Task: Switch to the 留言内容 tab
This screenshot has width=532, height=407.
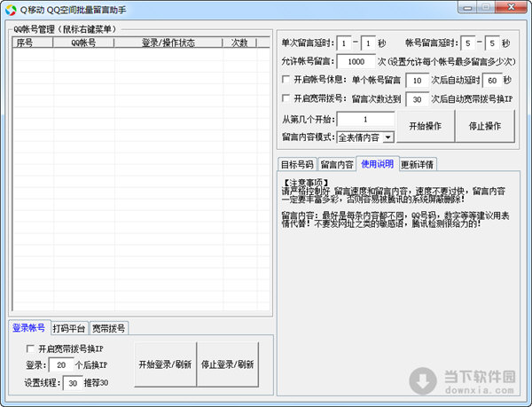Action: pyautogui.click(x=337, y=164)
